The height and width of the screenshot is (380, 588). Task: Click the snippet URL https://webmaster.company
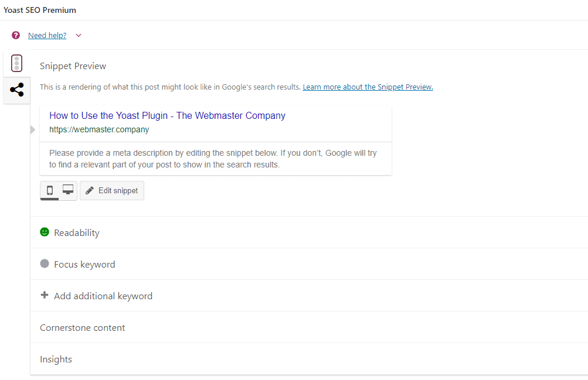click(x=99, y=129)
